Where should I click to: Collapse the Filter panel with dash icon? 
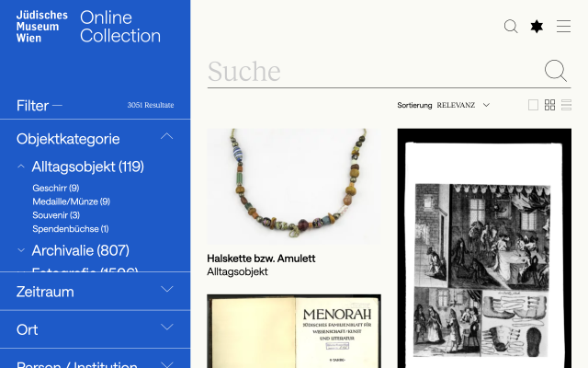point(57,106)
